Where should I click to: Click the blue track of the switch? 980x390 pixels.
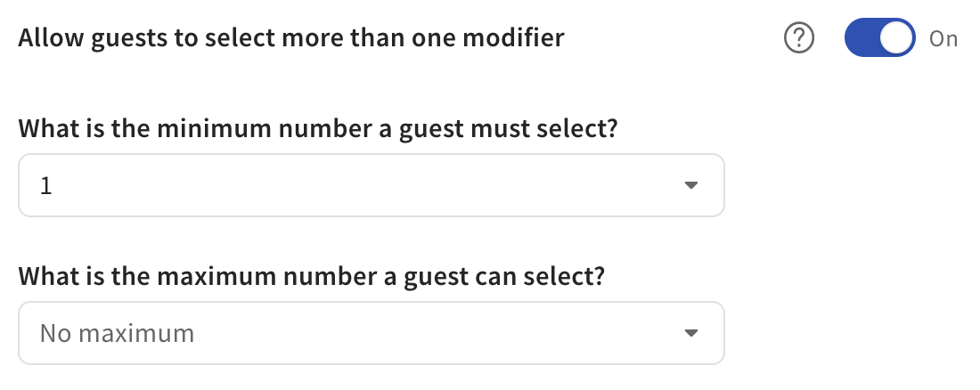tap(861, 39)
